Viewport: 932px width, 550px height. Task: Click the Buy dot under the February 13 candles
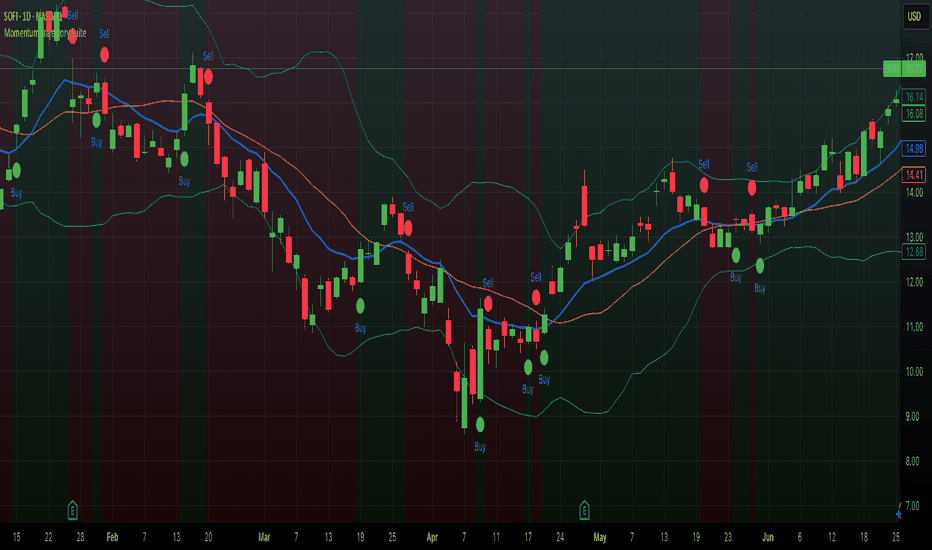[184, 159]
